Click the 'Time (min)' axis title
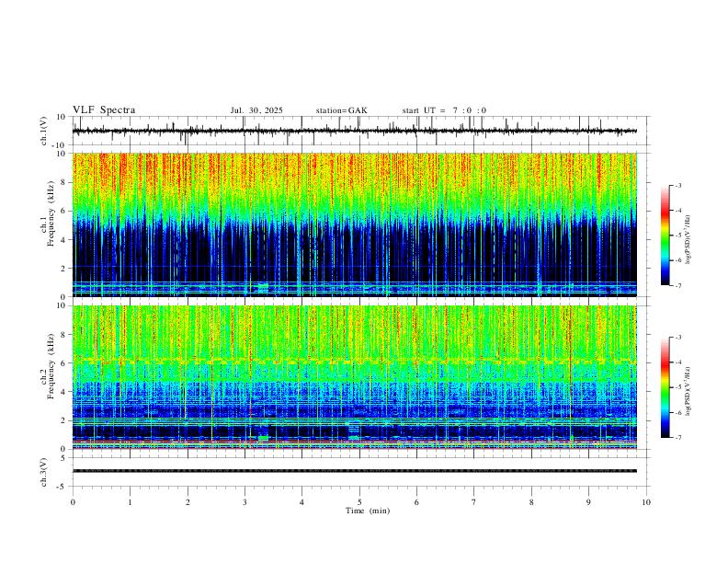 pyautogui.click(x=368, y=511)
